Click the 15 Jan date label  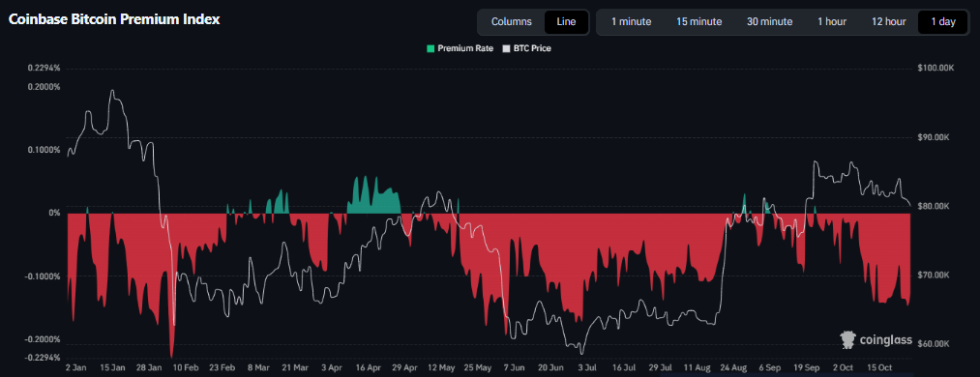(x=112, y=368)
